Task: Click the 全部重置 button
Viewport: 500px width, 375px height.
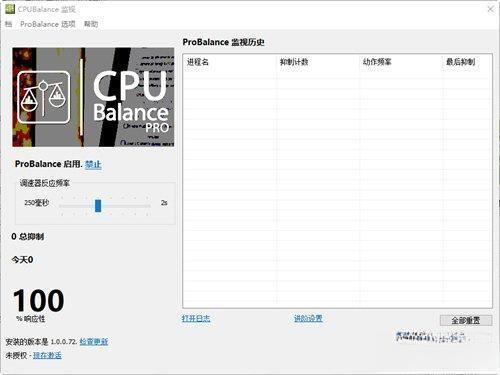Action: (466, 321)
